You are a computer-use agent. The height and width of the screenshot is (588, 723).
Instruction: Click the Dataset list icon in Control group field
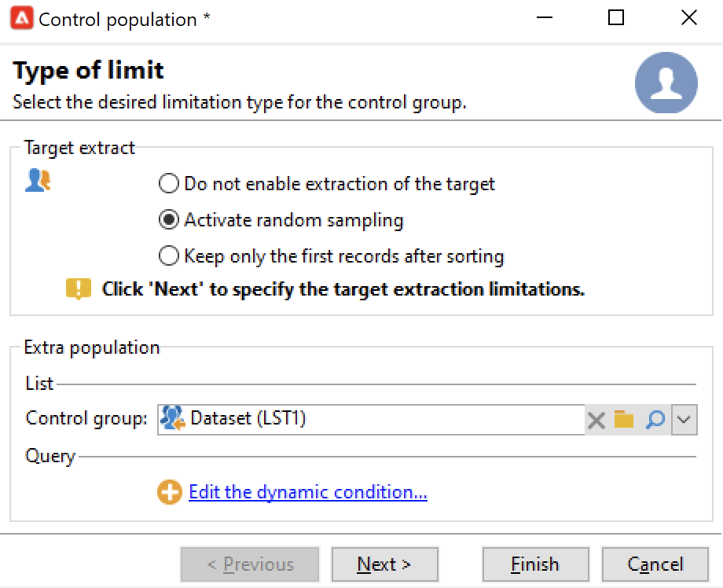[171, 419]
